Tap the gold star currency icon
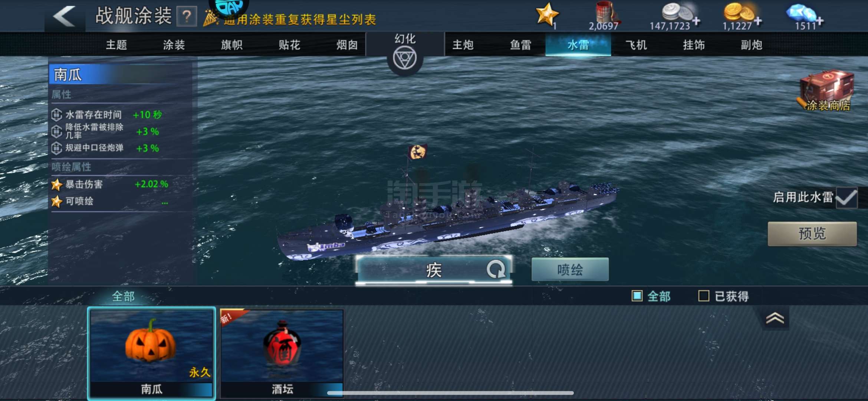The height and width of the screenshot is (401, 868). click(547, 14)
